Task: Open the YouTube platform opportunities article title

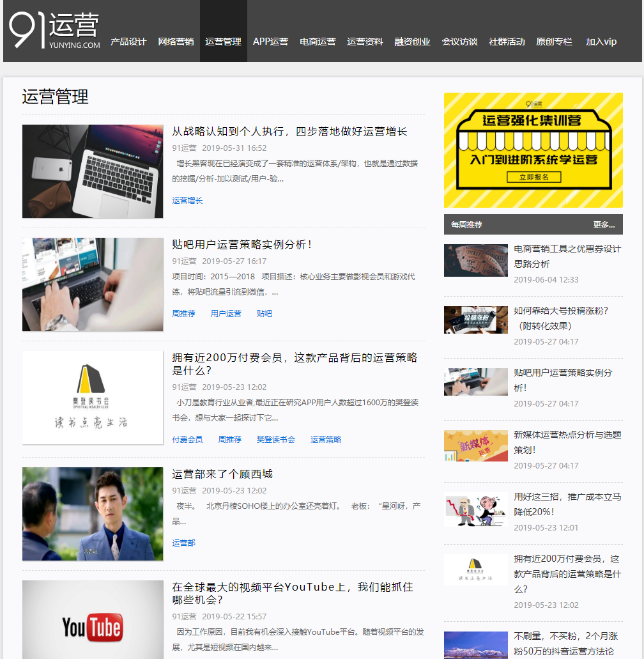Action: 293,593
